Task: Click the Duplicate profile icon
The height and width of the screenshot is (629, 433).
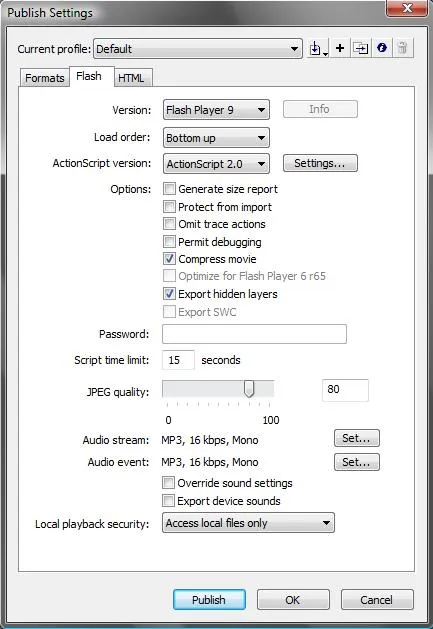Action: (x=360, y=49)
